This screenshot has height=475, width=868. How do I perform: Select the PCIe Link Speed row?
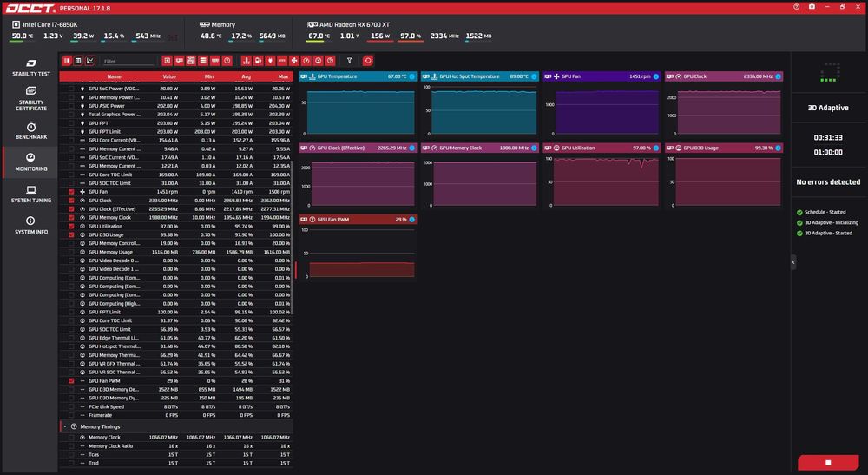(176, 406)
